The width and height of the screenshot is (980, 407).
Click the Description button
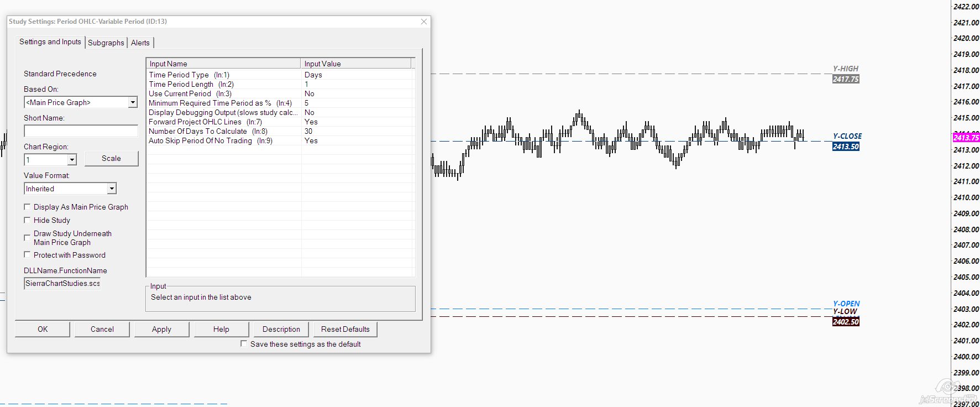281,329
